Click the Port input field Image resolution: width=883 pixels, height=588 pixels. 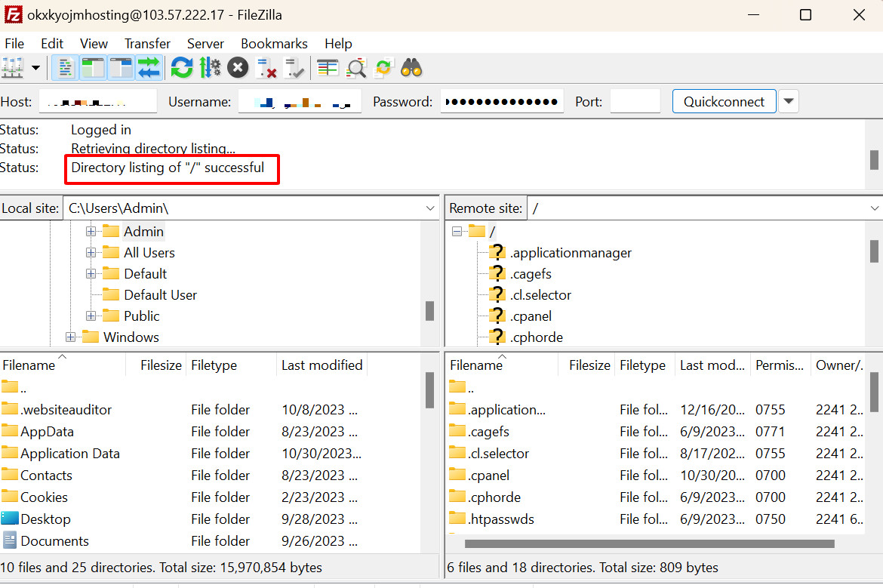635,101
